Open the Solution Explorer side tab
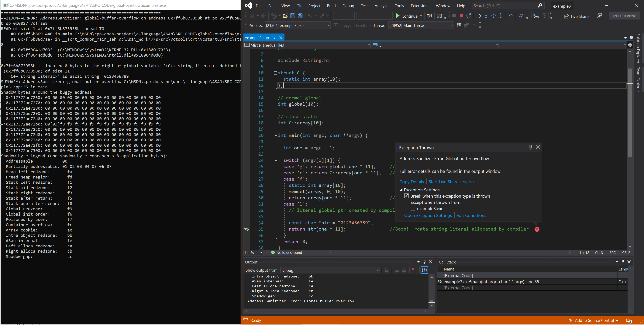 (638, 48)
